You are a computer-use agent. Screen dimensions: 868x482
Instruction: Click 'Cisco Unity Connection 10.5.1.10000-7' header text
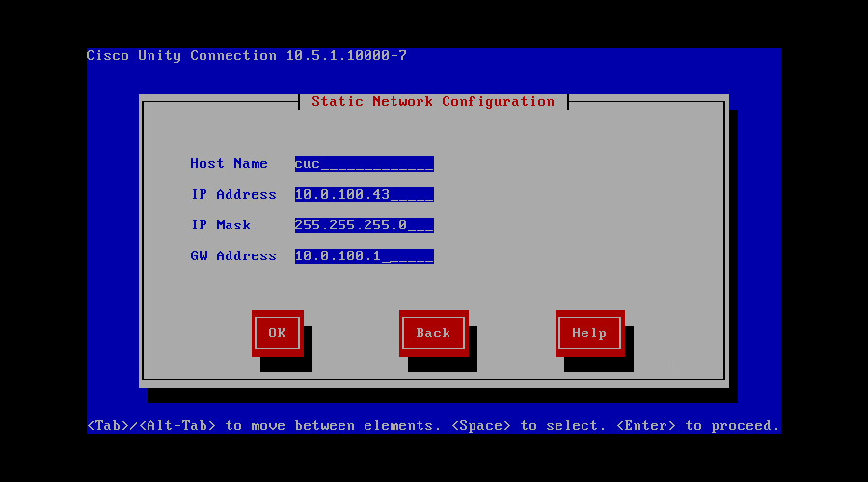click(247, 55)
